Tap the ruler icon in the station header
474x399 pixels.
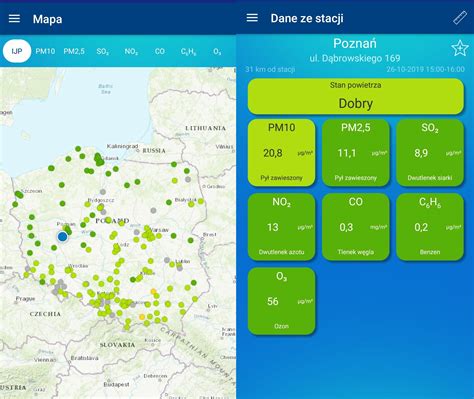coord(460,18)
